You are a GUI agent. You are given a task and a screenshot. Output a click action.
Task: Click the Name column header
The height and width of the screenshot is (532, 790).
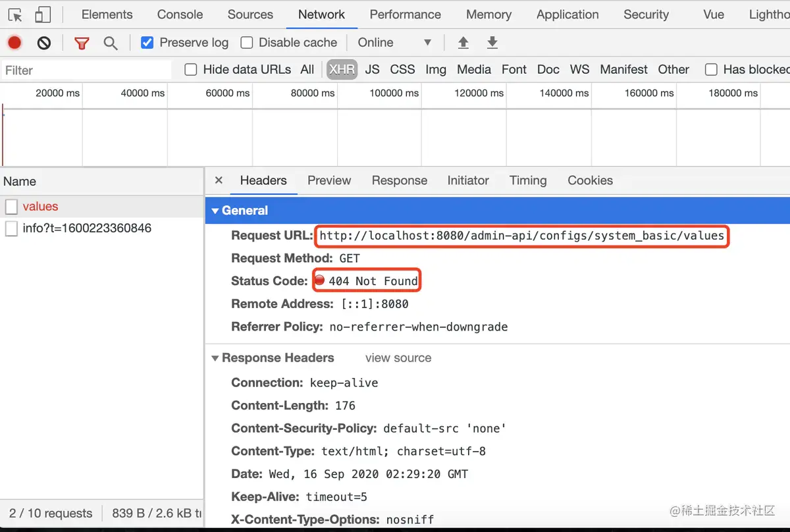[x=102, y=182]
